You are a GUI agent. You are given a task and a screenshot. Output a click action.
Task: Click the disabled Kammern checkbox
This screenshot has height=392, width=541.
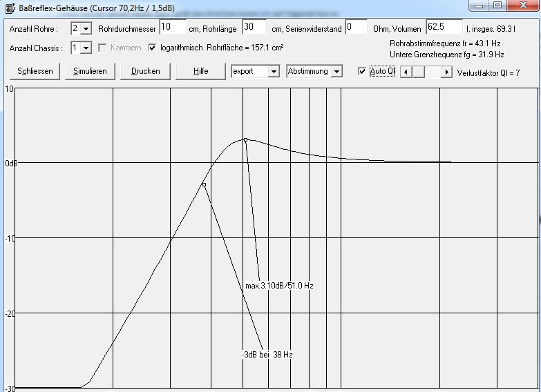103,48
